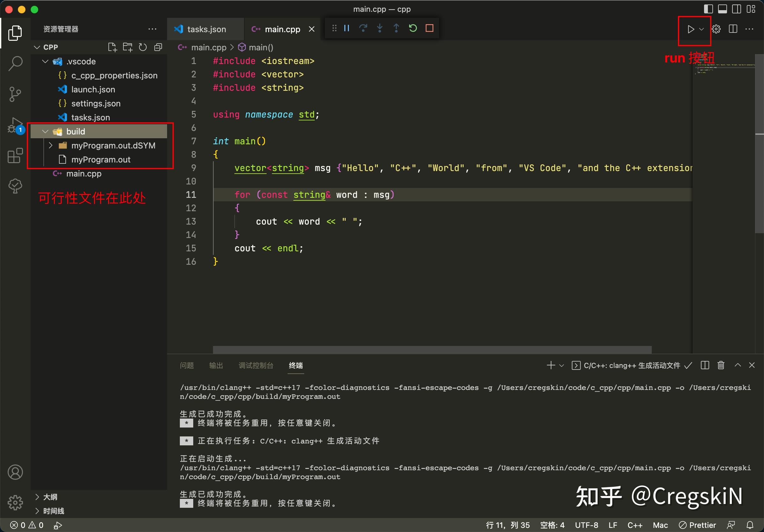Kill the terminal using the trash icon
Viewport: 764px width, 532px height.
tap(720, 365)
